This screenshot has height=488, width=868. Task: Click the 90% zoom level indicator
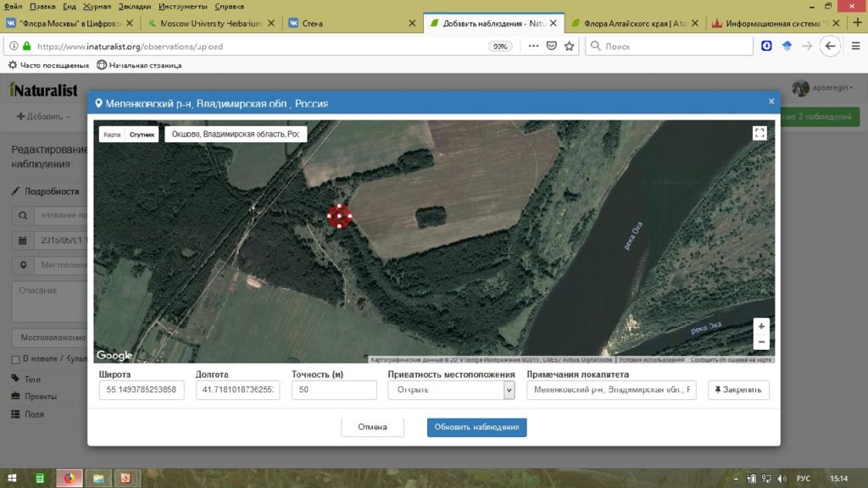[500, 47]
